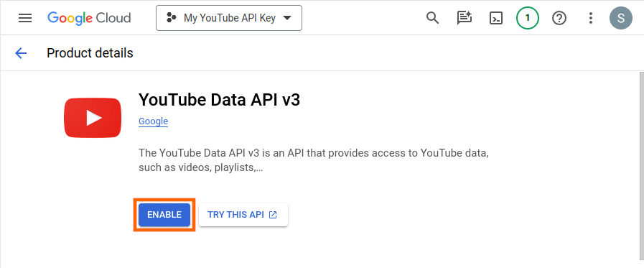Go back using the Product details arrow
Image resolution: width=644 pixels, height=268 pixels.
coord(21,53)
